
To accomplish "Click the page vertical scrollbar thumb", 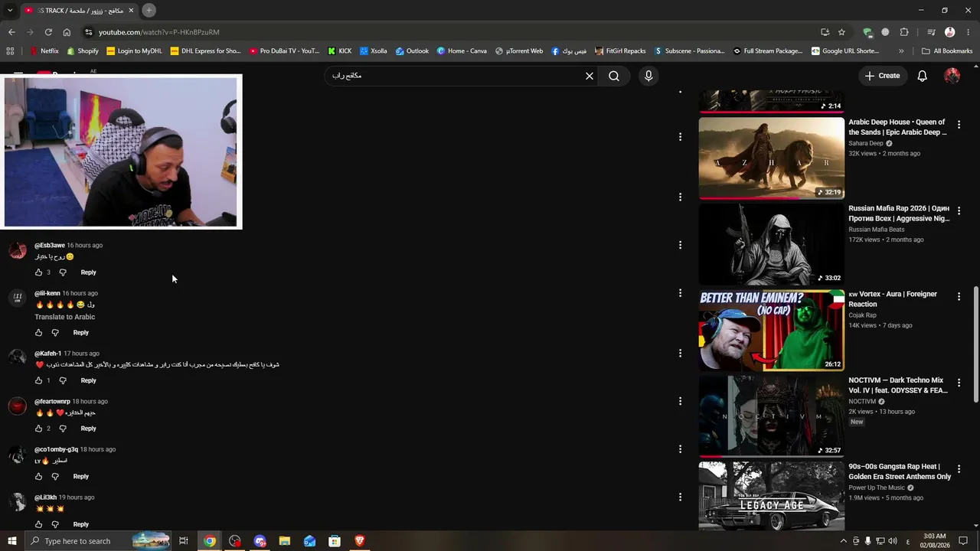I will pos(975,344).
